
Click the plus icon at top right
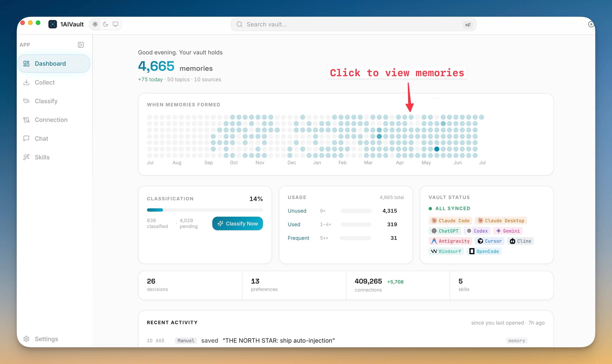tap(591, 24)
